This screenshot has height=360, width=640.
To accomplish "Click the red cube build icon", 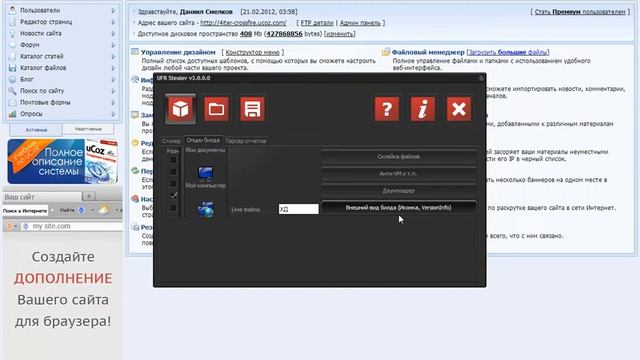I will (180, 109).
